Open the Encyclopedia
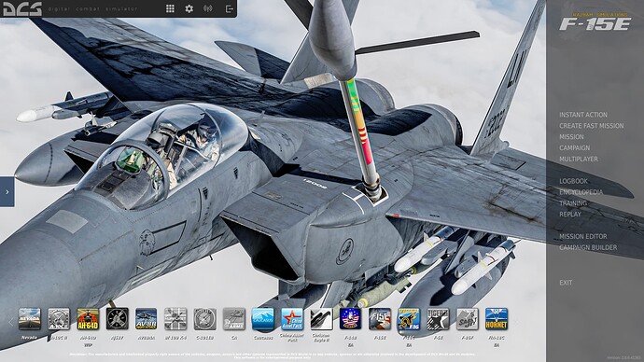 point(581,192)
